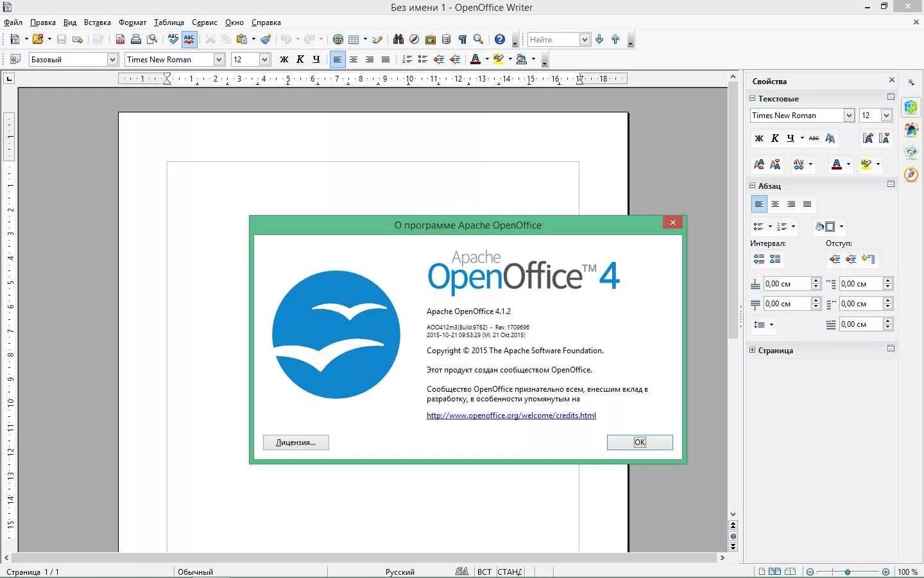
Task: Toggle Centered alignment in toolbar
Action: [x=354, y=59]
